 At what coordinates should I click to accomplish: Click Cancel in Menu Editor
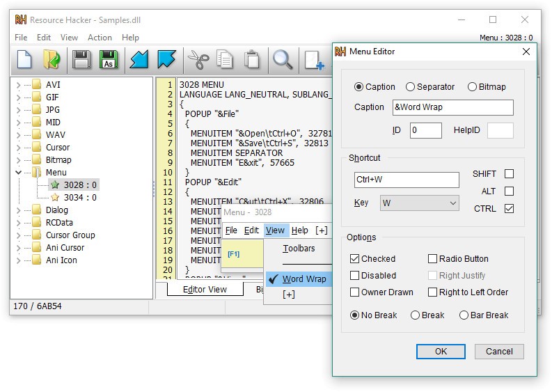click(x=499, y=351)
